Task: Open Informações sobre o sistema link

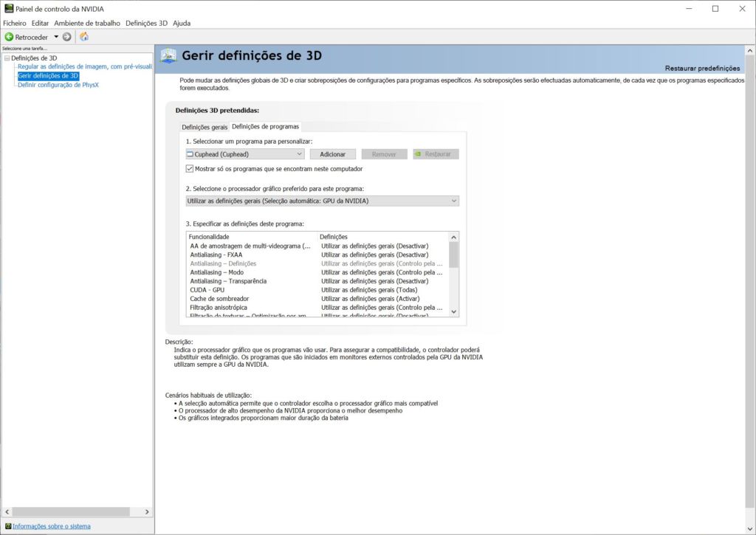Action: click(x=52, y=526)
